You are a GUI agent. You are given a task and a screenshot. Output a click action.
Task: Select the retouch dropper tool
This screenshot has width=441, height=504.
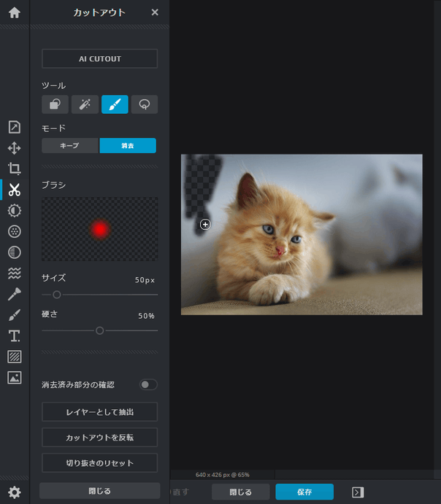(15, 294)
